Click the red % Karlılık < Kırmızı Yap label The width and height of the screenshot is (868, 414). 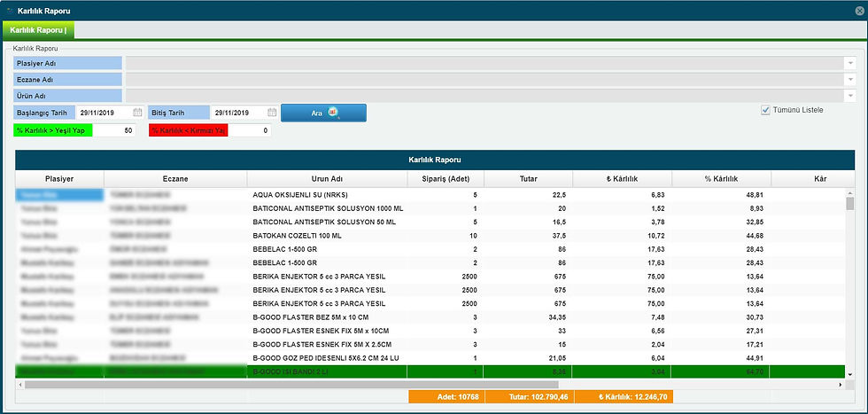click(188, 131)
